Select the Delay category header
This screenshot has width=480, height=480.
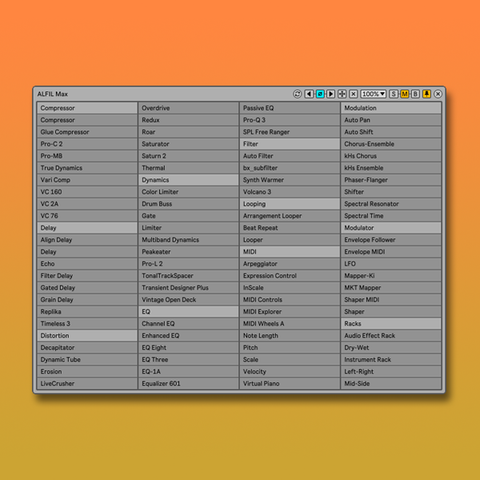click(87, 228)
